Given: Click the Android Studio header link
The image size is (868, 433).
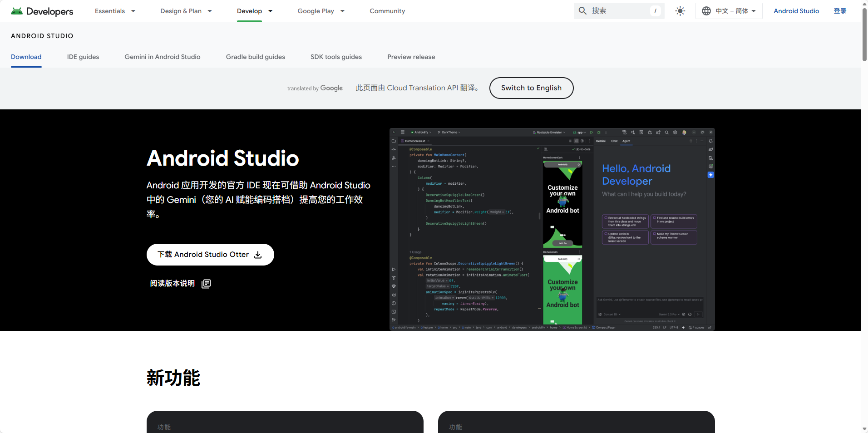Looking at the screenshot, I should tap(796, 11).
